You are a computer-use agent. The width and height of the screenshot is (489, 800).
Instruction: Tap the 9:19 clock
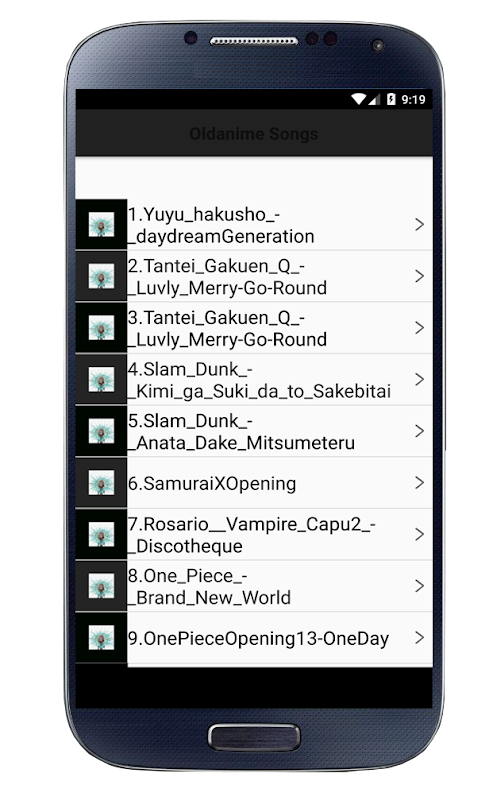coord(413,99)
